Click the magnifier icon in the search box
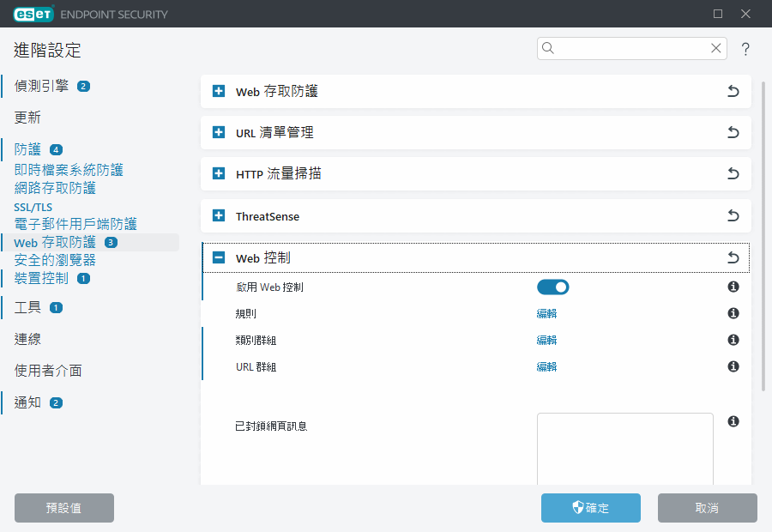 coord(547,48)
